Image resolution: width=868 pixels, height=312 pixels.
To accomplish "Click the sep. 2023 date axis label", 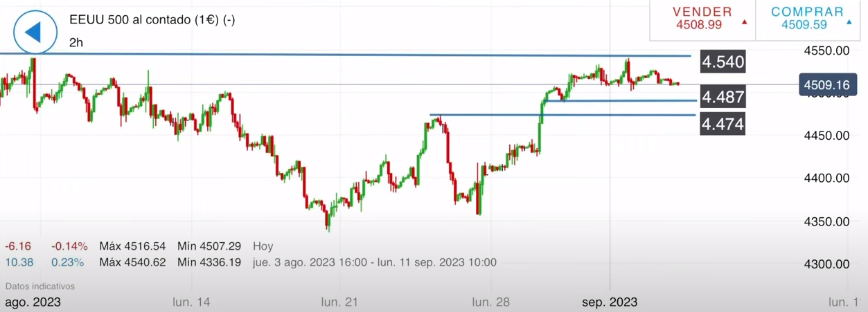I will click(610, 302).
